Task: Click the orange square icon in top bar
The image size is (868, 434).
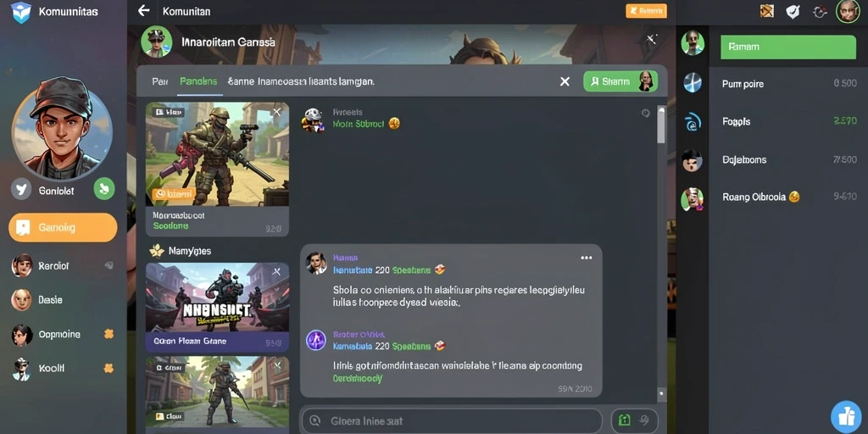Action: pos(766,10)
